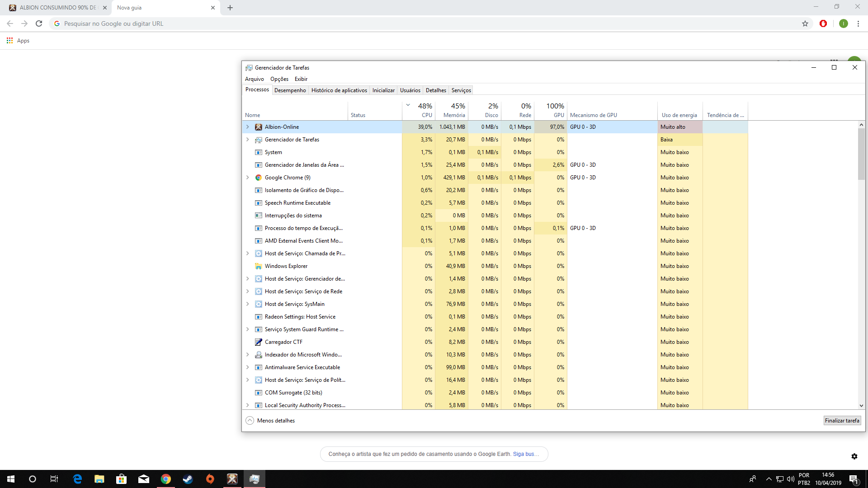
Task: Reload the page in Chrome
Action: coord(39,23)
